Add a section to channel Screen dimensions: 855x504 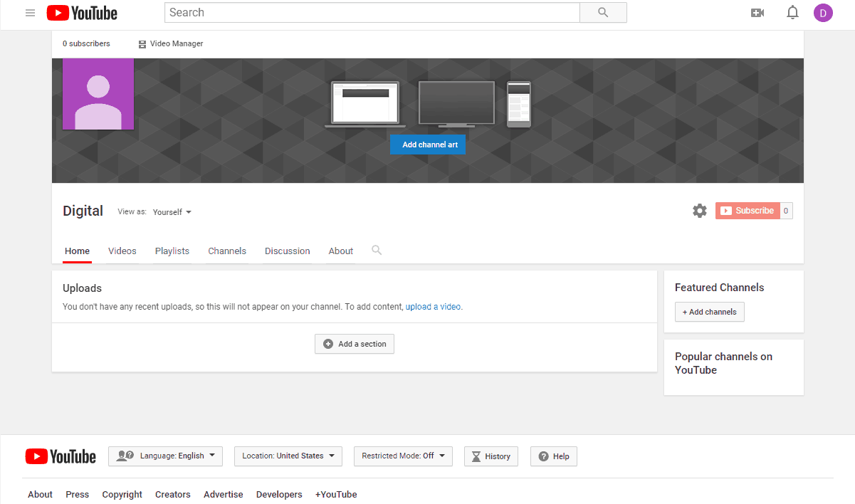[x=355, y=344]
